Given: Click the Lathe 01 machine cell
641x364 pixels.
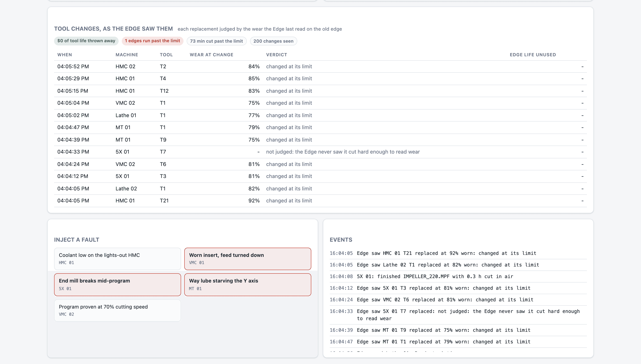Looking at the screenshot, I should pyautogui.click(x=126, y=116).
